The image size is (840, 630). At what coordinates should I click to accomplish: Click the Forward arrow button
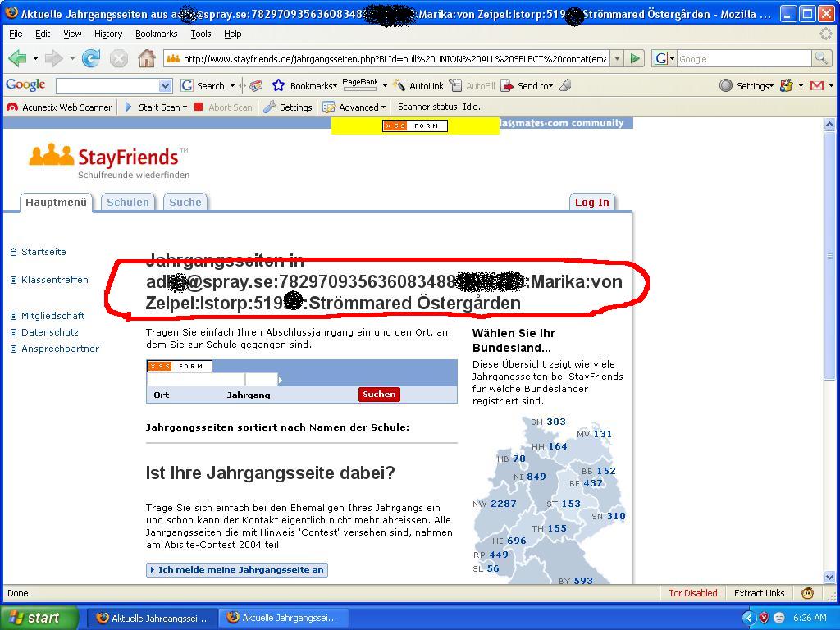(x=53, y=58)
